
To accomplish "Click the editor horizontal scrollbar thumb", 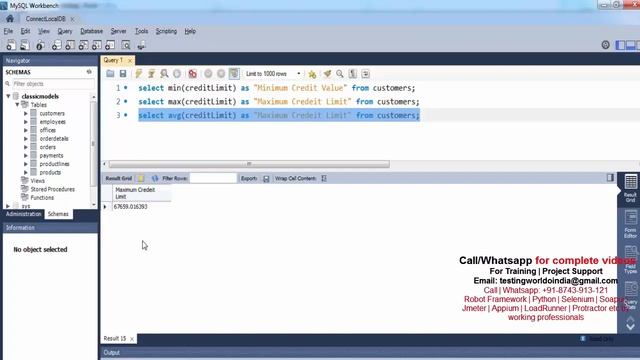I will tap(249, 164).
